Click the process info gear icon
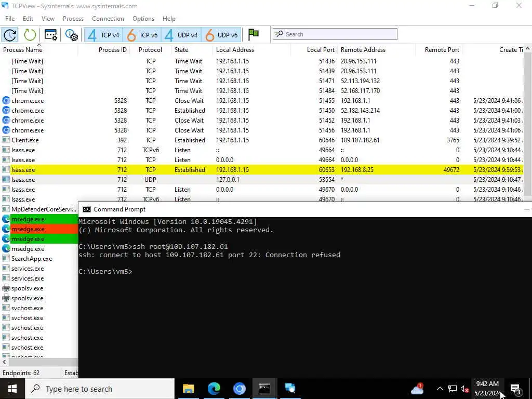The width and height of the screenshot is (532, 399). coord(72,35)
